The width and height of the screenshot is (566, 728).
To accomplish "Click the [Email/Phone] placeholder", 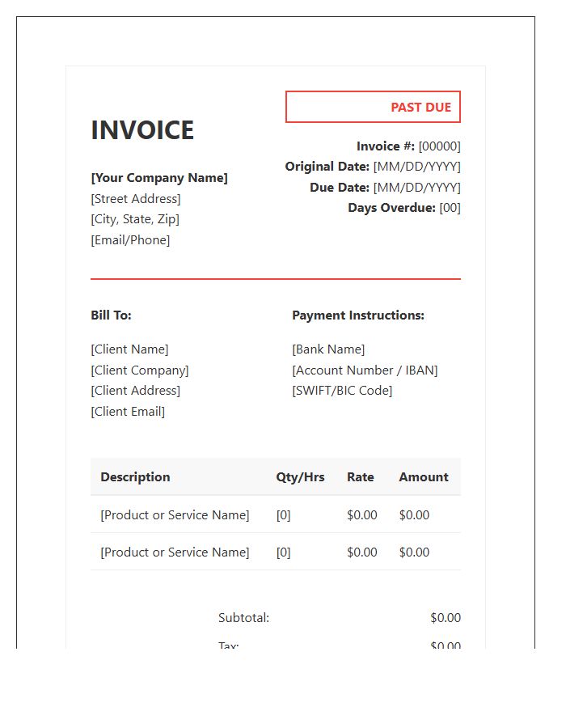I will click(130, 240).
